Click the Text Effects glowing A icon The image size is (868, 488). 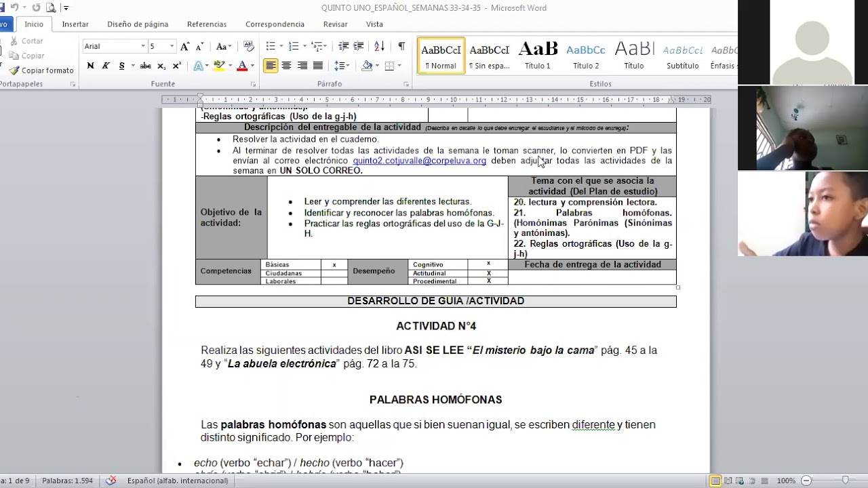point(198,66)
